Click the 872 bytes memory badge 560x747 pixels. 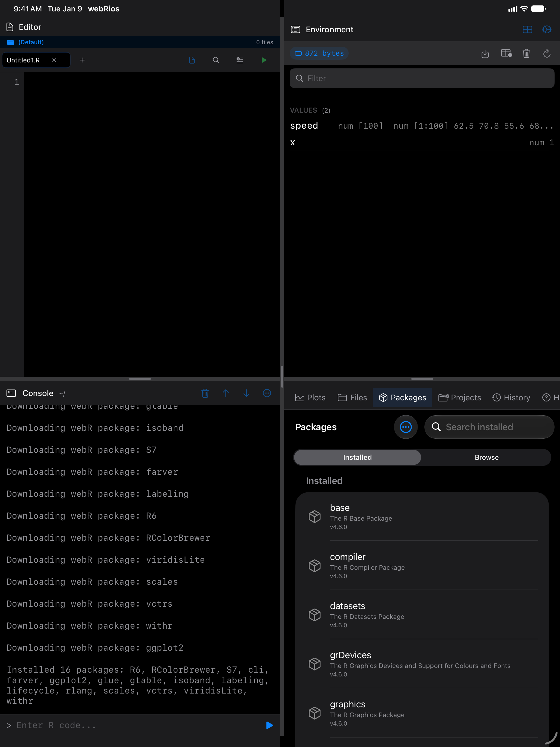click(319, 53)
